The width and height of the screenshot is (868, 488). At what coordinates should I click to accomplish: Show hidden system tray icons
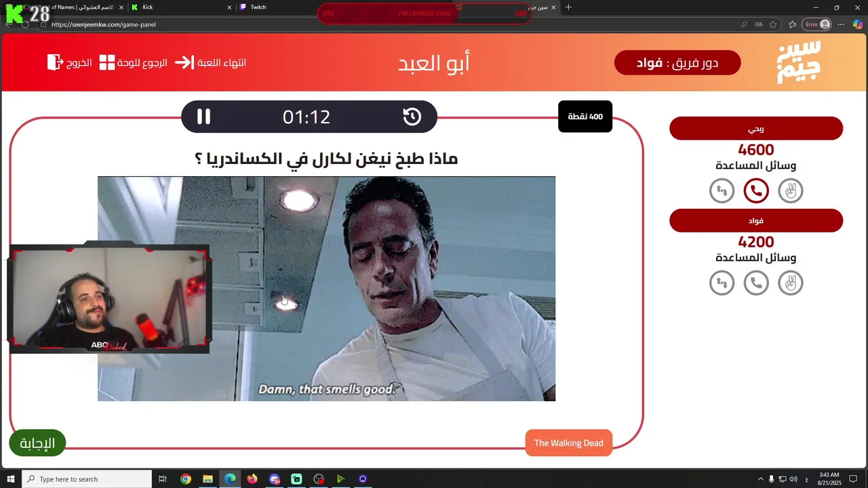tap(760, 479)
